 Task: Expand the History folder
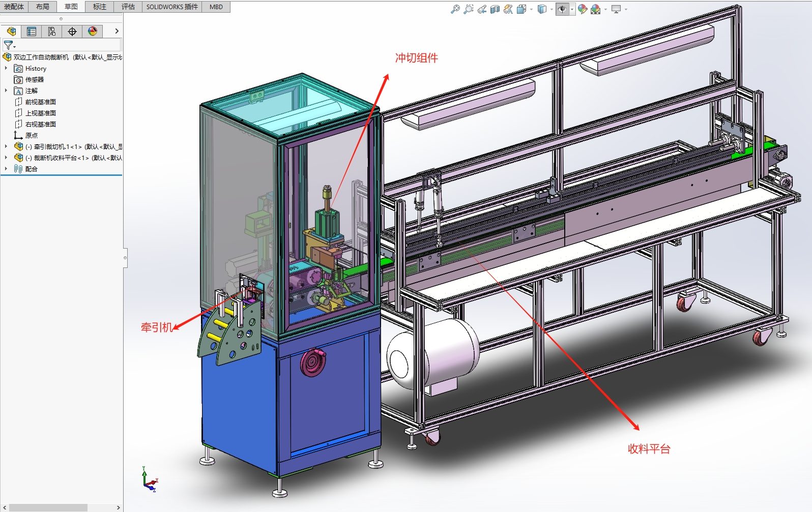tap(6, 68)
